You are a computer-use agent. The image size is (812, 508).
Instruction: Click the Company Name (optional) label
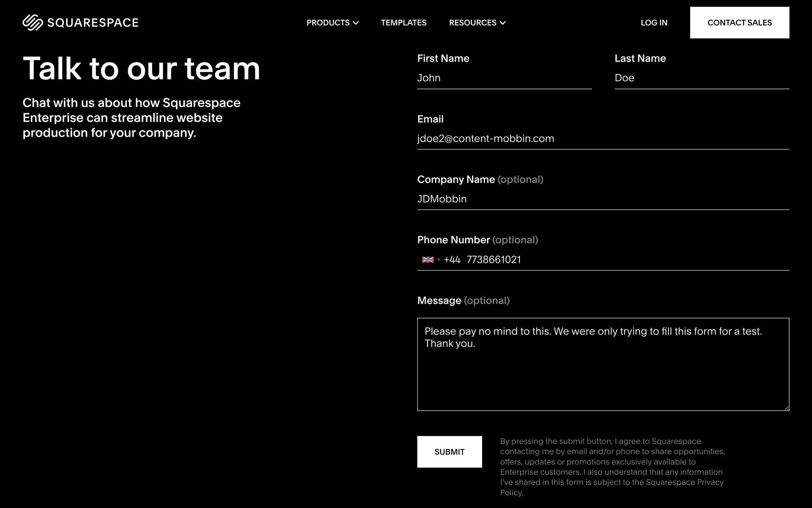coord(480,179)
